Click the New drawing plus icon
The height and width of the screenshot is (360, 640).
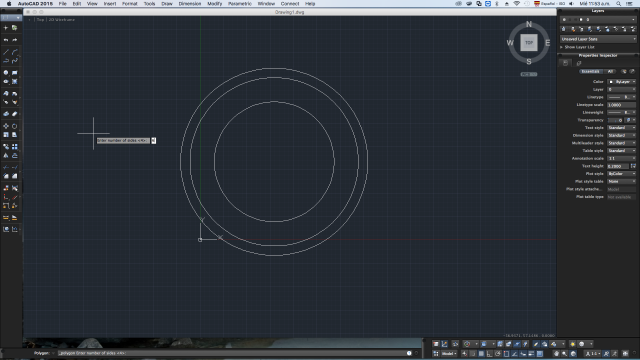(x=6, y=28)
